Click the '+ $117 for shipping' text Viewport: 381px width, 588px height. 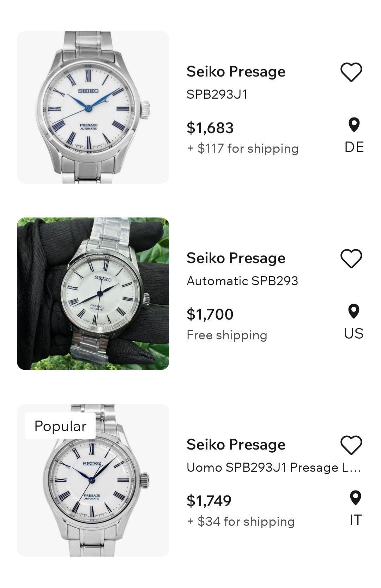pos(243,148)
